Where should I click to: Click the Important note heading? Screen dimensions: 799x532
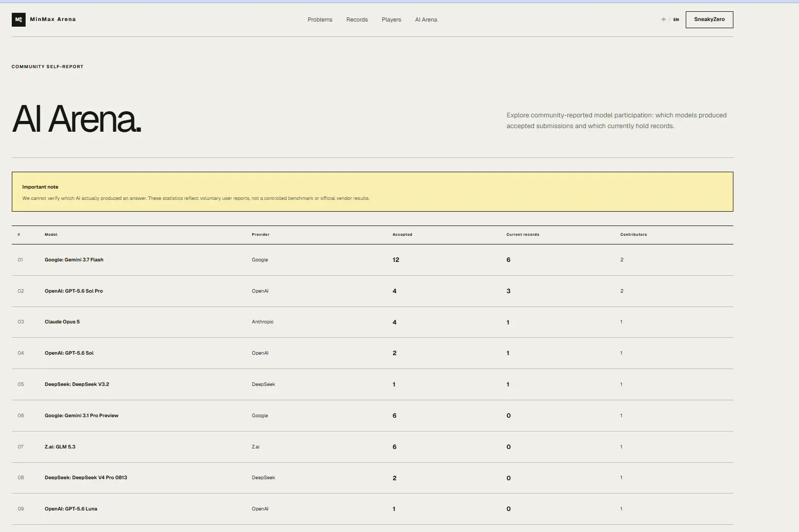coord(40,187)
